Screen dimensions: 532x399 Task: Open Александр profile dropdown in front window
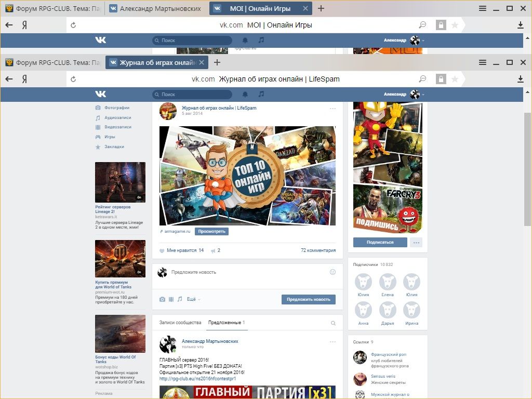[404, 94]
